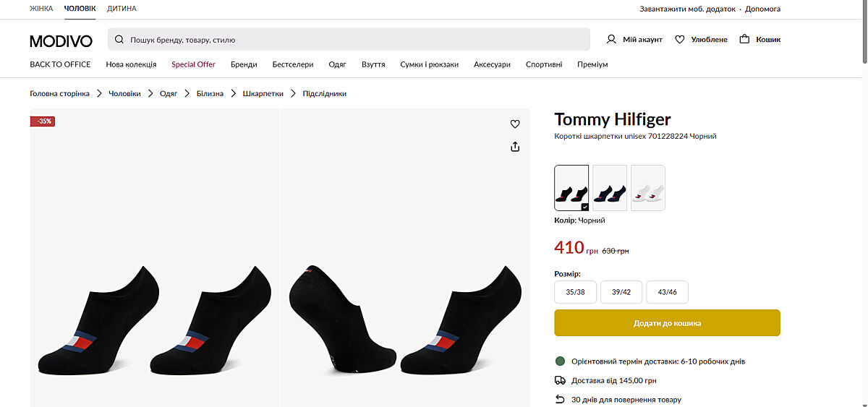Click the 30-day return arrow icon

point(560,399)
